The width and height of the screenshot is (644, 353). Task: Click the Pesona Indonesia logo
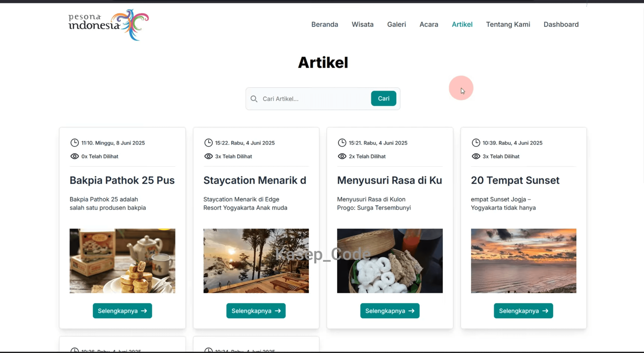[109, 25]
